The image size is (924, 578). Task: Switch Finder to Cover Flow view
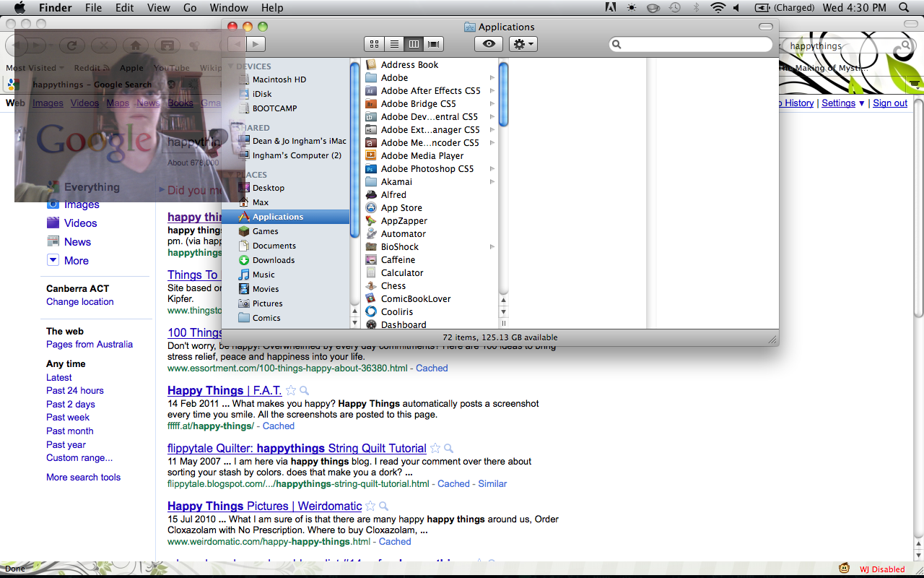(x=433, y=44)
